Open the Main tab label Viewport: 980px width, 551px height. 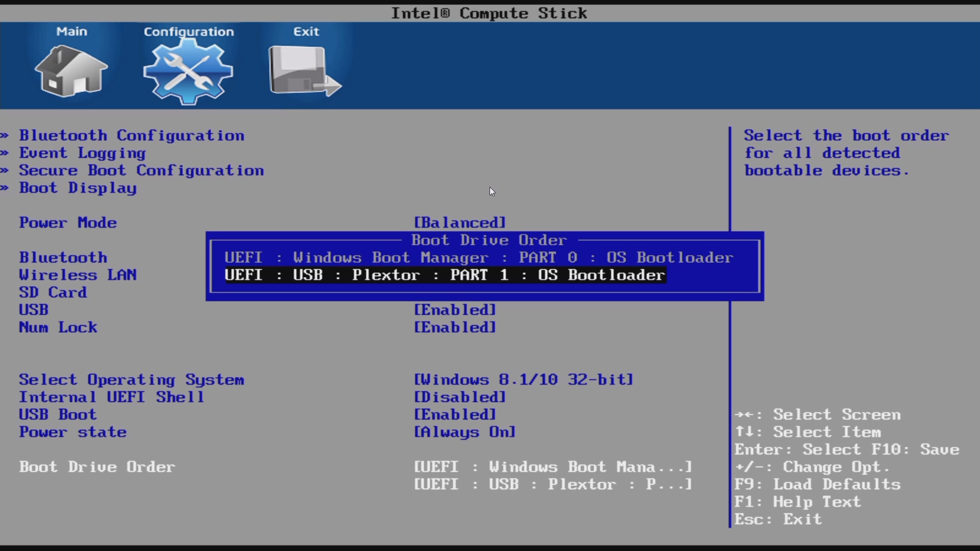tap(71, 32)
